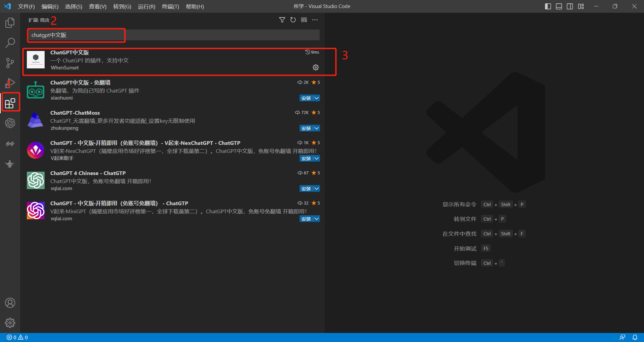Refresh the extensions list
The image size is (644, 342).
coord(293,20)
